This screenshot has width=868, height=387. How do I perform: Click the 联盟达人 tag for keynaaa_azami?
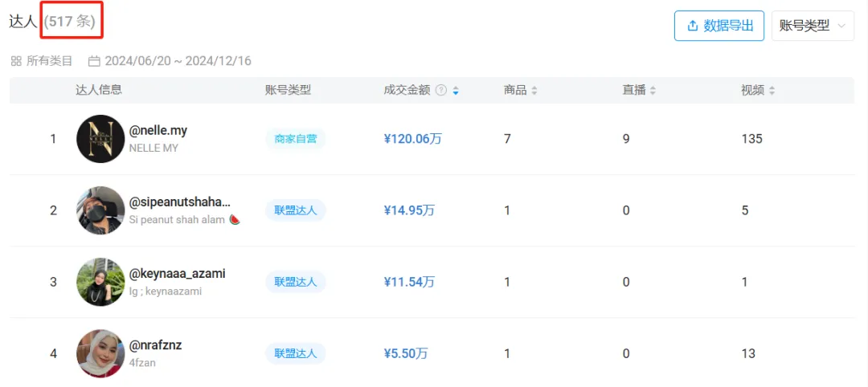click(x=296, y=282)
